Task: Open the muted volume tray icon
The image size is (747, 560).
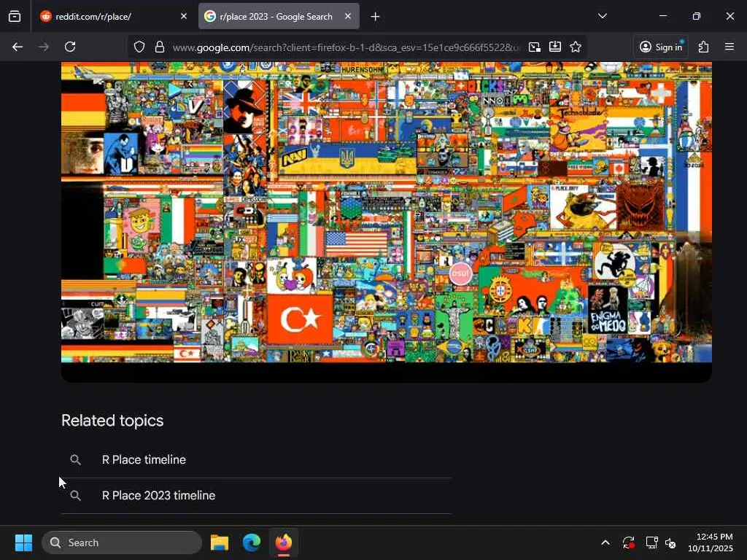Action: (x=671, y=542)
